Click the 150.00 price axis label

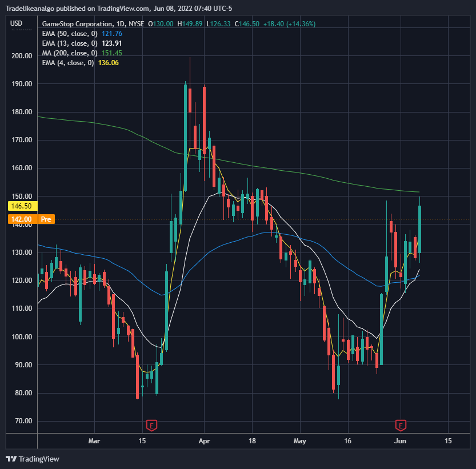(x=22, y=197)
